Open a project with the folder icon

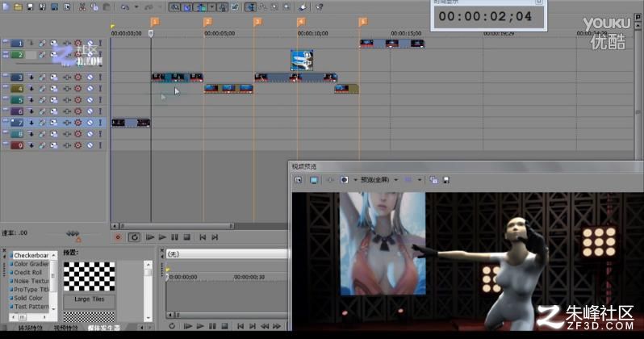[x=18, y=6]
